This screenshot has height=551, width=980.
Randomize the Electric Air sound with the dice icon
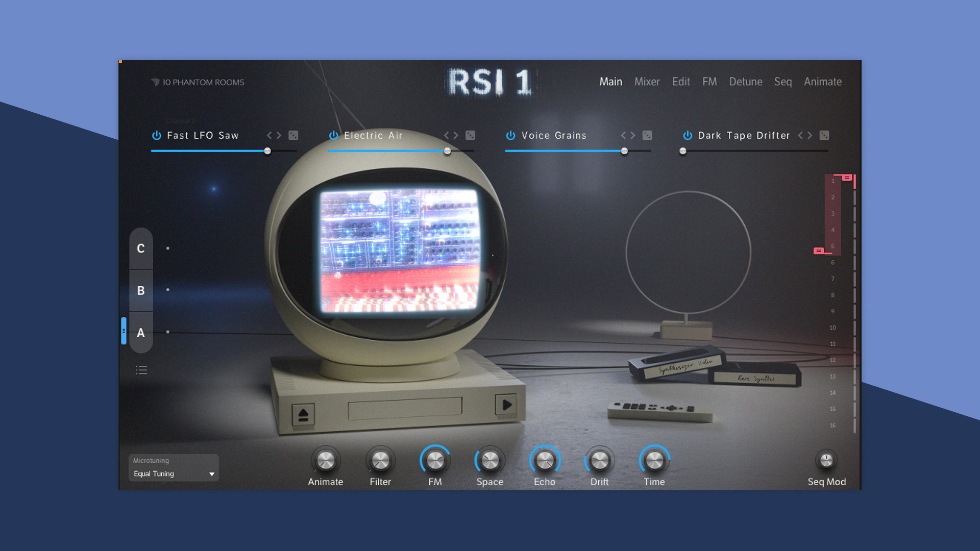[x=470, y=135]
